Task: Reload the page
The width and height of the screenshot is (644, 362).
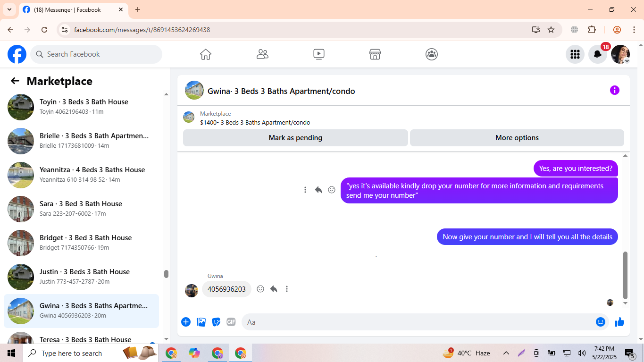Action: (x=44, y=30)
